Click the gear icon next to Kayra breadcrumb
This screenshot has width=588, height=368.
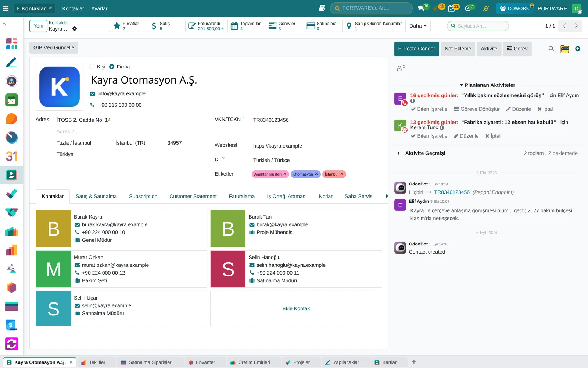pyautogui.click(x=75, y=29)
